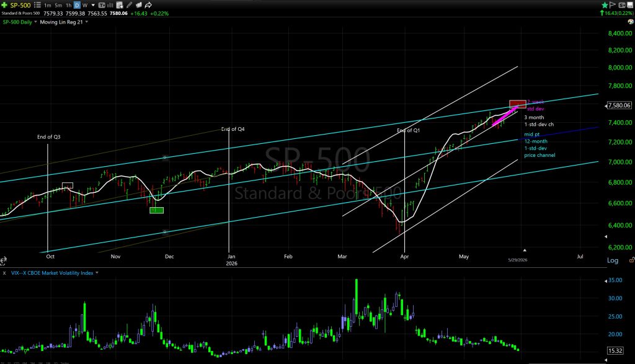This screenshot has height=364, width=635.
Task: Select the pencil drawing tools icon
Action: click(129, 5)
